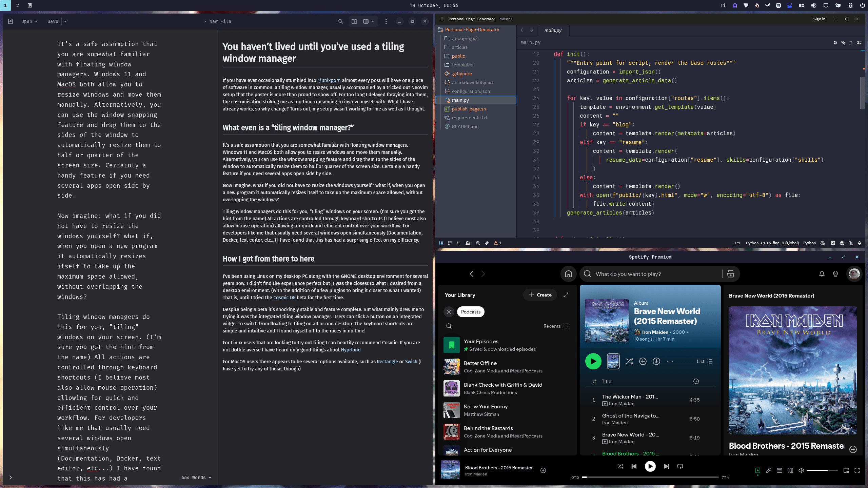
Task: Open the Friend Activity icon in Spotify
Action: coord(835,274)
